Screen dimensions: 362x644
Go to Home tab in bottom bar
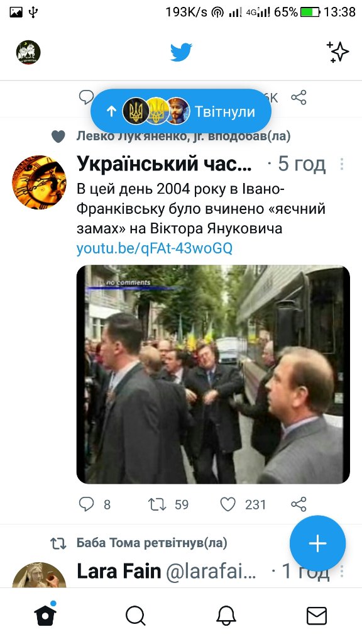click(x=45, y=615)
